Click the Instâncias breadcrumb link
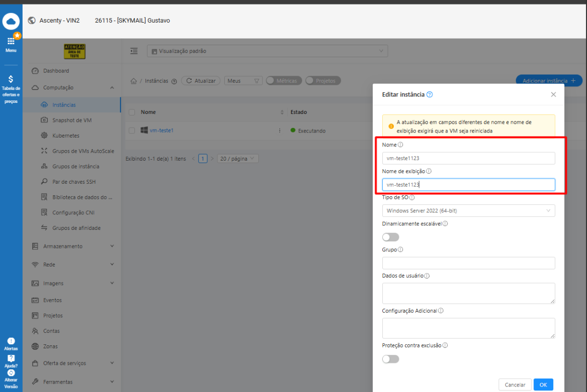The width and height of the screenshot is (587, 392). (157, 81)
